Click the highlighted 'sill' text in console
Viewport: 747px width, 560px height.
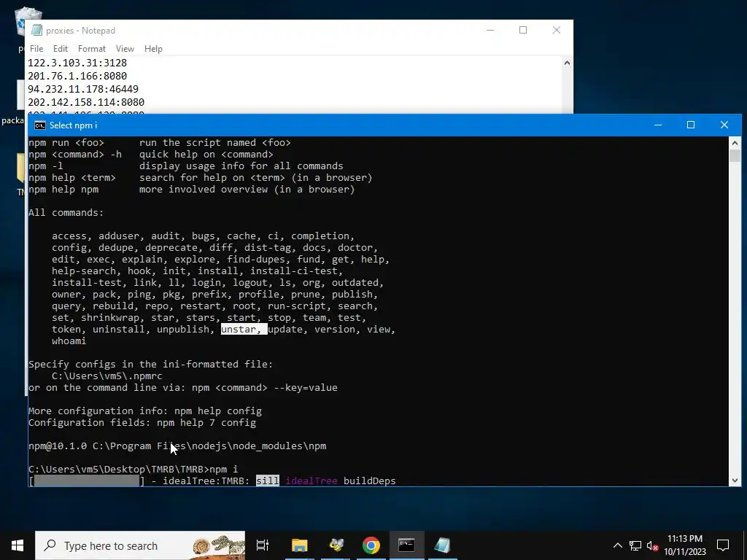tap(268, 481)
